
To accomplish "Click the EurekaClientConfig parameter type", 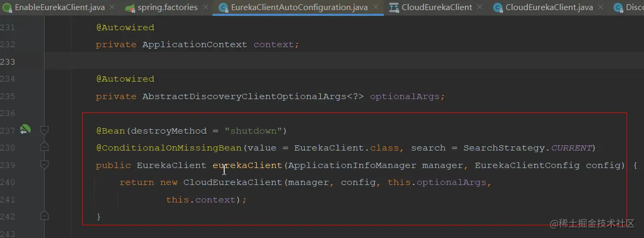I will pyautogui.click(x=527, y=165).
